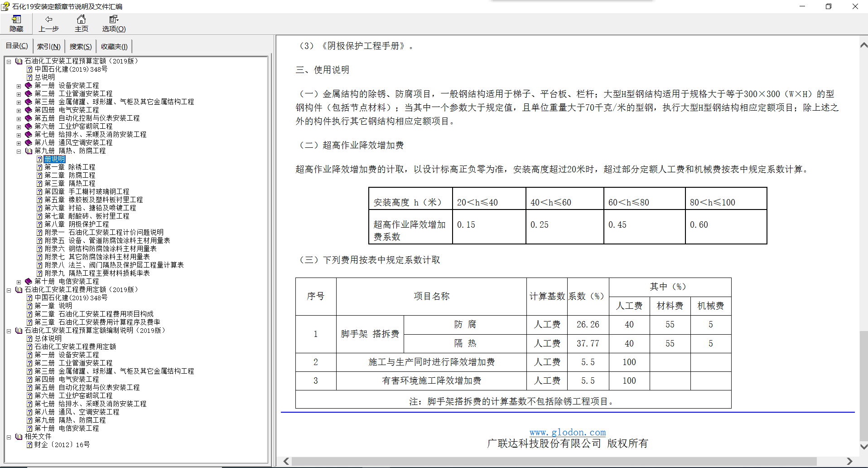Viewport: 868px width, 468px height.
Task: Click the book icon of 第六册 工业炉窑砌筑工程
Action: coord(29,126)
